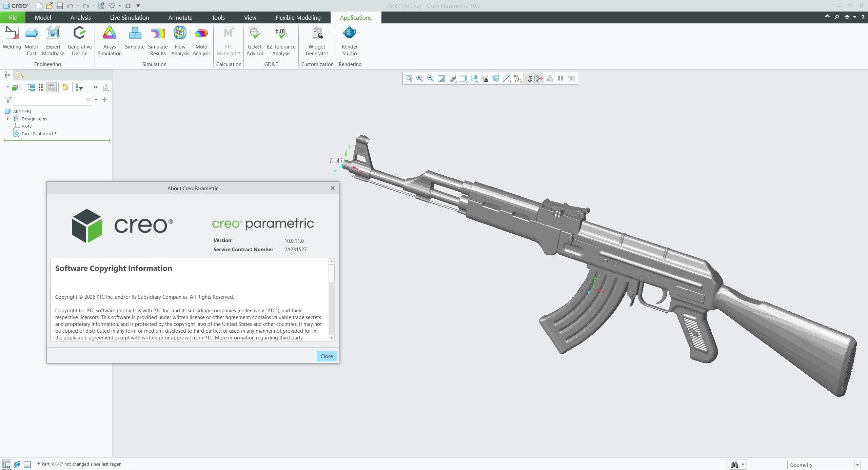Toggle full screen from status bar
868x470 pixels.
(27, 464)
